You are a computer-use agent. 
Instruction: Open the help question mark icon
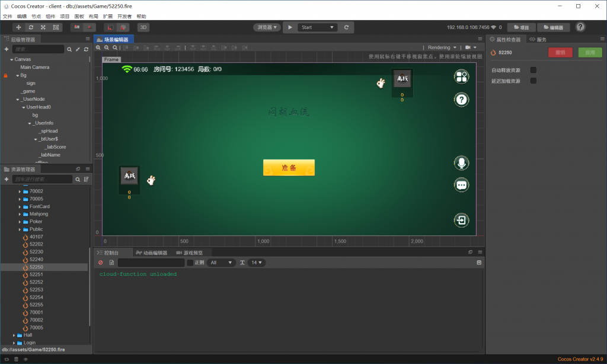(x=580, y=27)
